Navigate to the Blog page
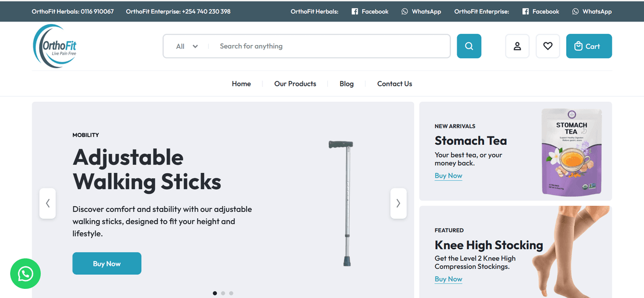644x298 pixels. (x=347, y=84)
